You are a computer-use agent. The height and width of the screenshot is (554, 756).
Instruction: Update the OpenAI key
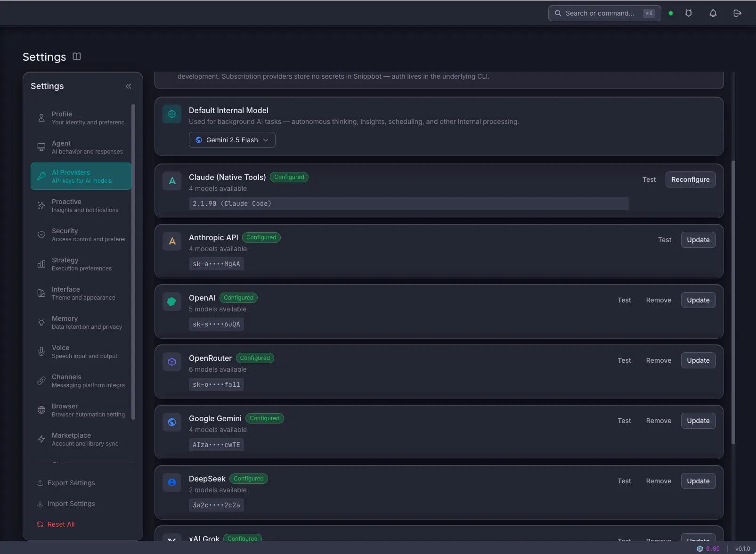698,300
